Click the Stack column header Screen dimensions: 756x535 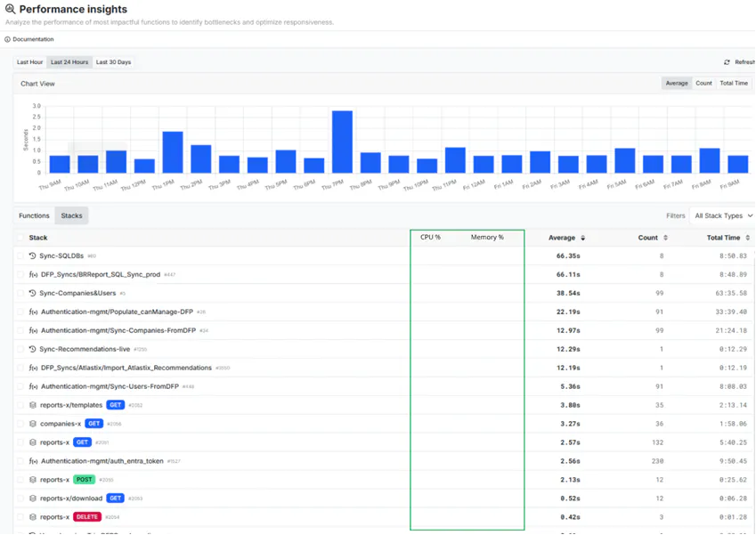click(38, 238)
